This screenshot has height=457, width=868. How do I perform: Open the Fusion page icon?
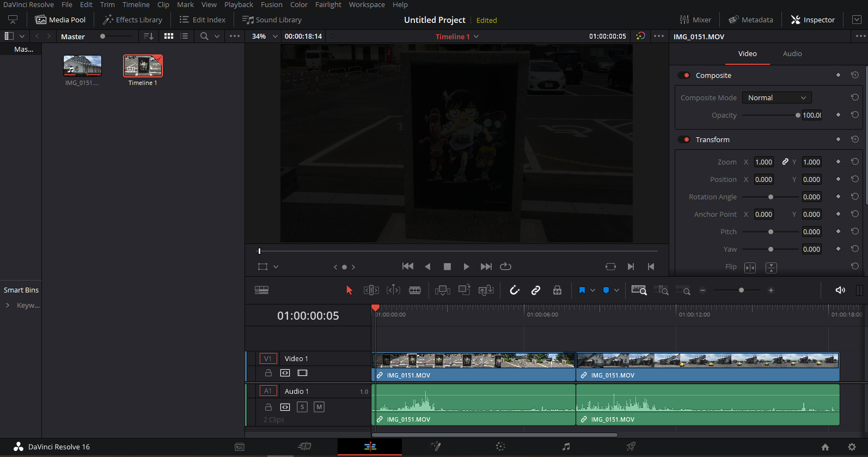click(x=436, y=447)
